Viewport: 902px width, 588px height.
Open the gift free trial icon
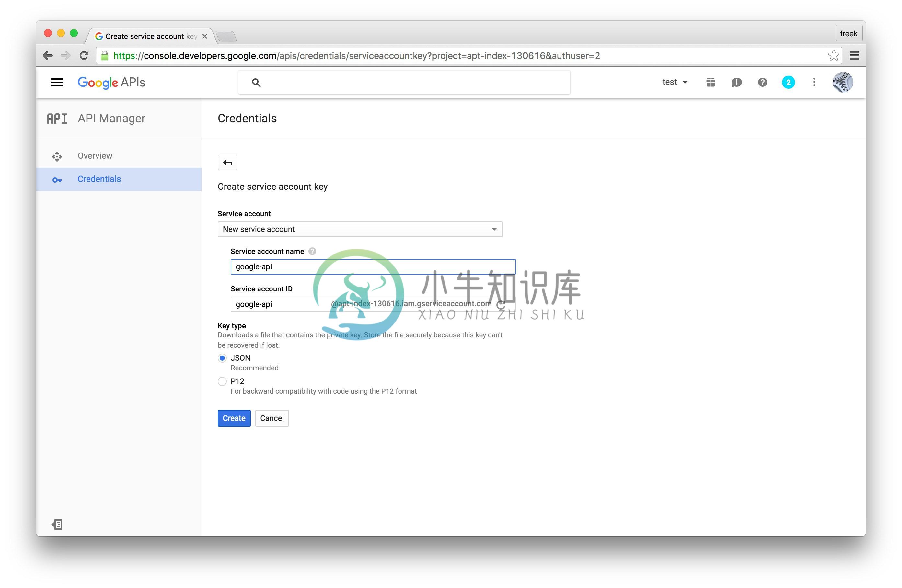pos(711,82)
